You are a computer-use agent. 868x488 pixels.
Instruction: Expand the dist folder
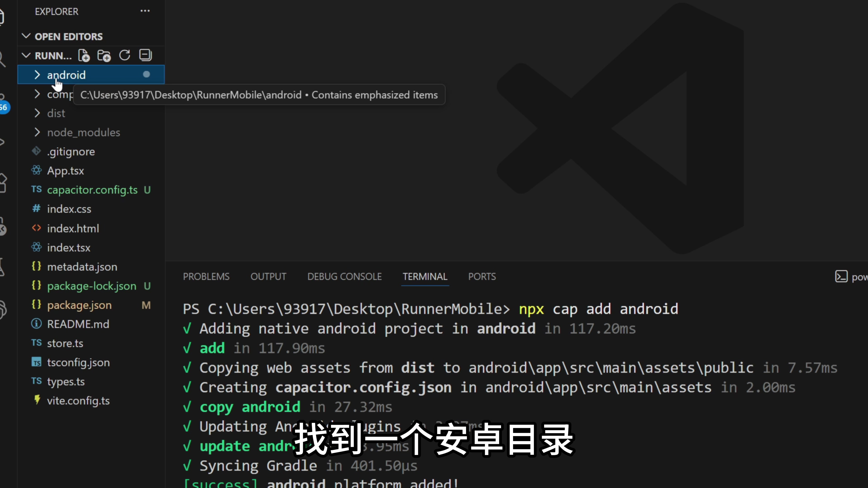point(56,113)
